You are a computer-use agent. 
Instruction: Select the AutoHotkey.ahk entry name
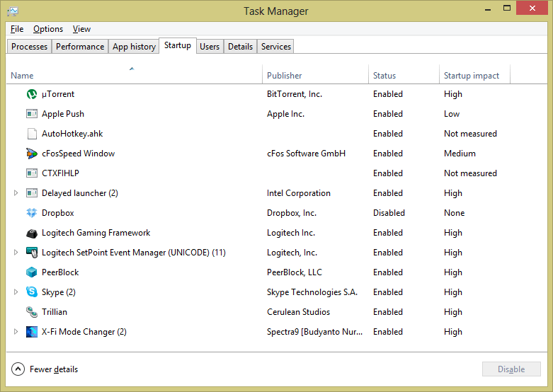click(x=72, y=134)
